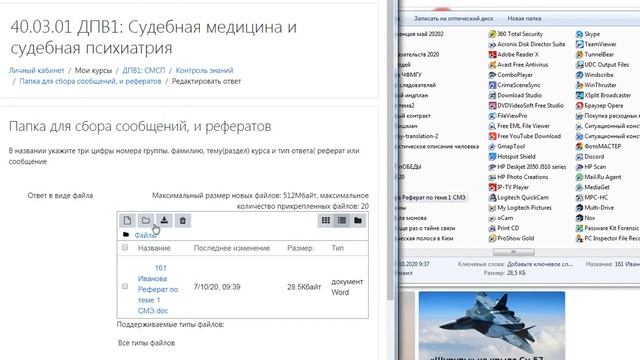The image size is (640, 360).
Task: Select GmapTool shortcut
Action: pyautogui.click(x=507, y=146)
